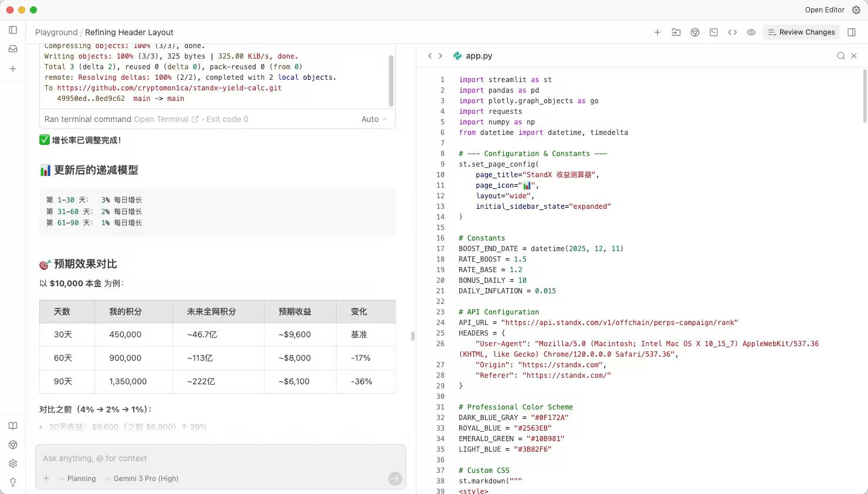Open settings gear in the title bar
Screen dimensions: 868x494
[x=856, y=10]
